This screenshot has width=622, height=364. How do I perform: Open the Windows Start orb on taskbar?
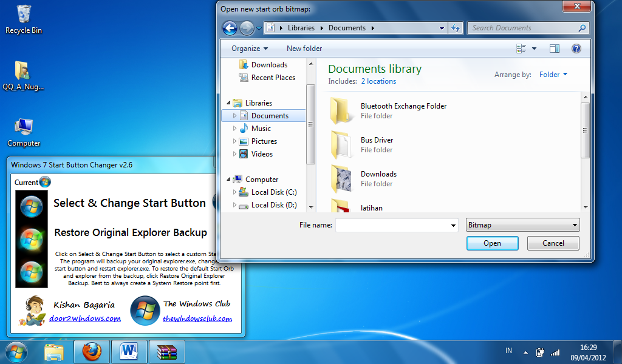tap(16, 352)
